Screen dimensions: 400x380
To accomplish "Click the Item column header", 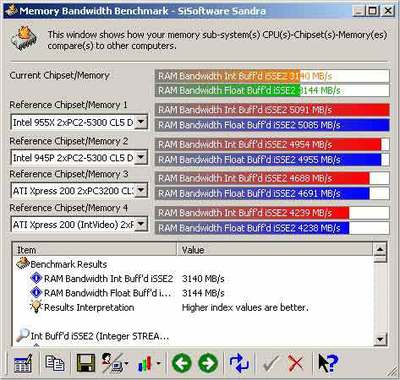I will [x=95, y=250].
